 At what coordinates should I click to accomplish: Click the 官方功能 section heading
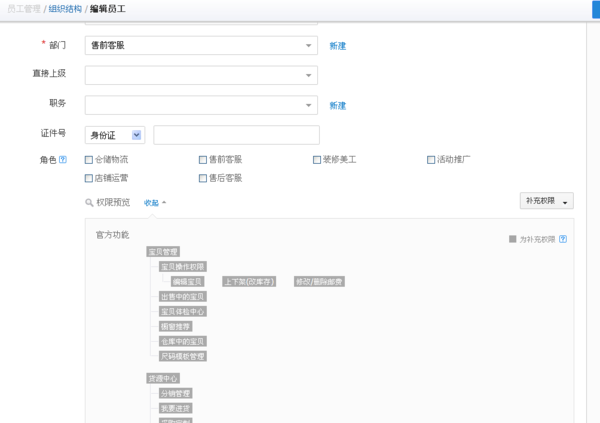coord(112,235)
